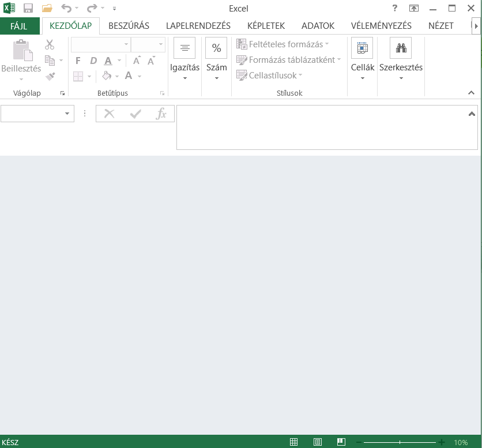Switch to Normal view in status bar
The image size is (482, 448).
point(293,442)
